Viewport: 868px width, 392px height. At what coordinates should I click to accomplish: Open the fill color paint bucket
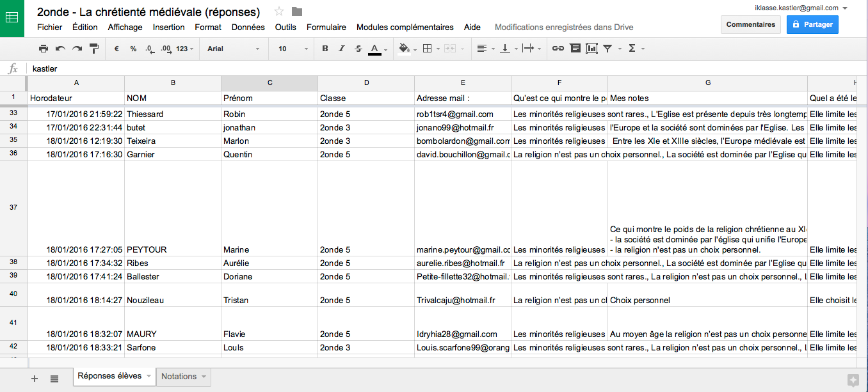404,49
